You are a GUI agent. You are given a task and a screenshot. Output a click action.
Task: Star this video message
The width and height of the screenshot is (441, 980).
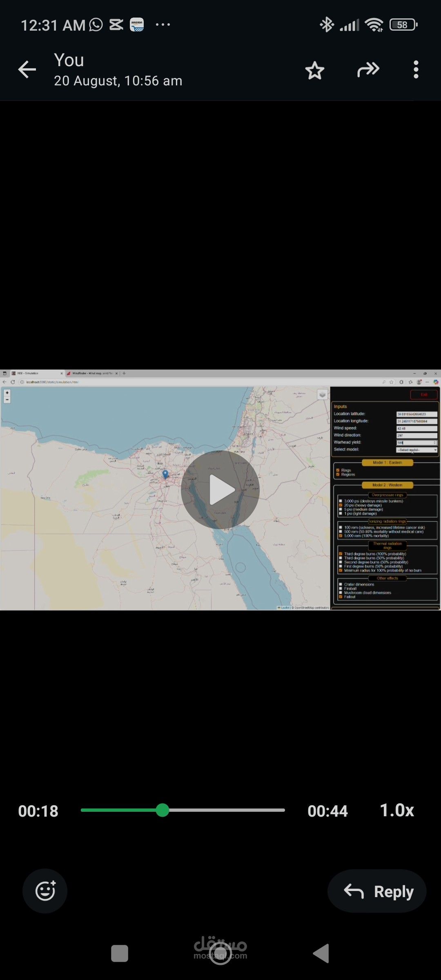tap(315, 70)
